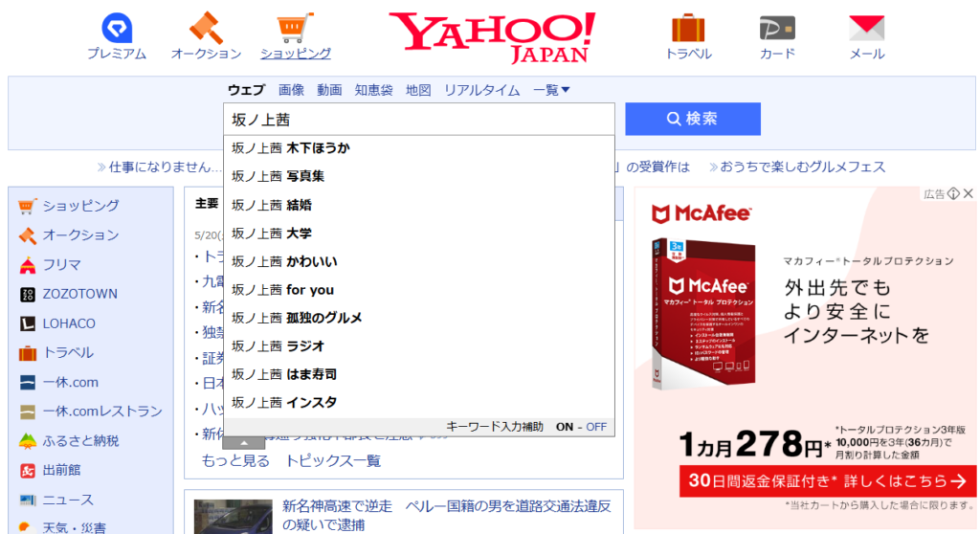Turn keyword input assistance ON

click(x=565, y=427)
